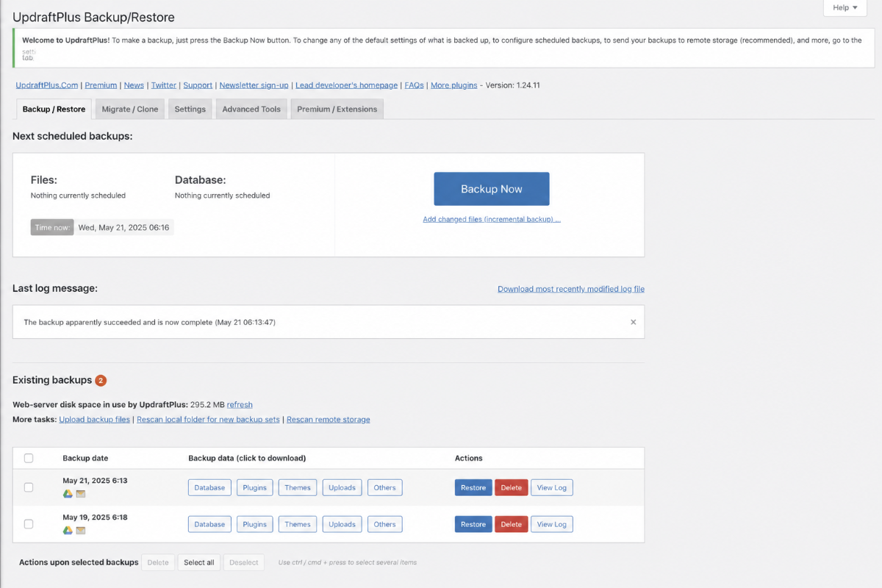
Task: Open the Premium link in header
Action: (x=101, y=85)
